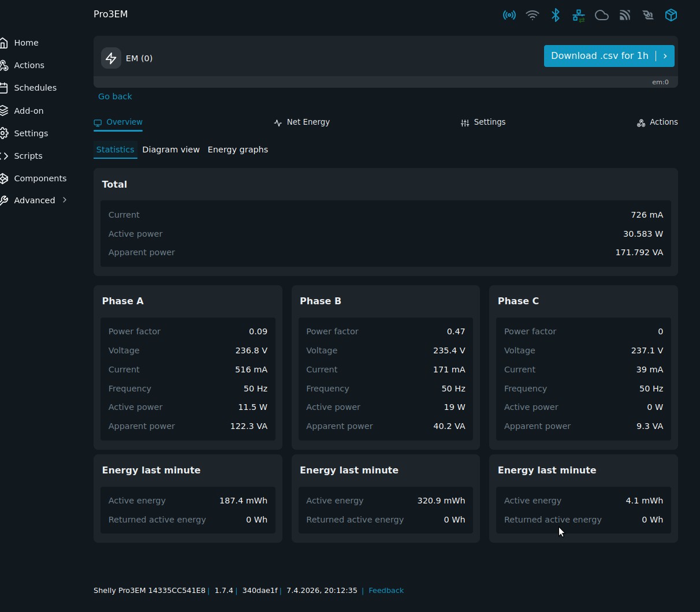
Task: Go to Schedules in the sidebar
Action: (35, 88)
